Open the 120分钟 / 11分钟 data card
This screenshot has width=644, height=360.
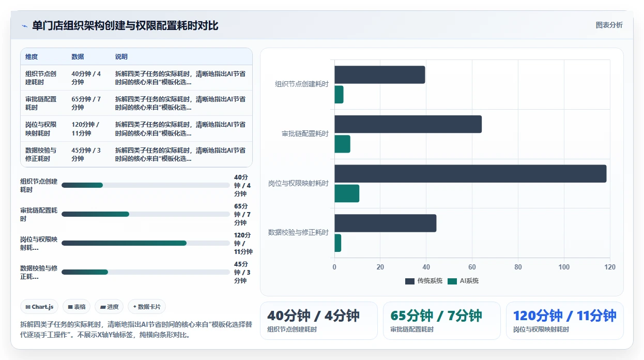[x=565, y=321]
